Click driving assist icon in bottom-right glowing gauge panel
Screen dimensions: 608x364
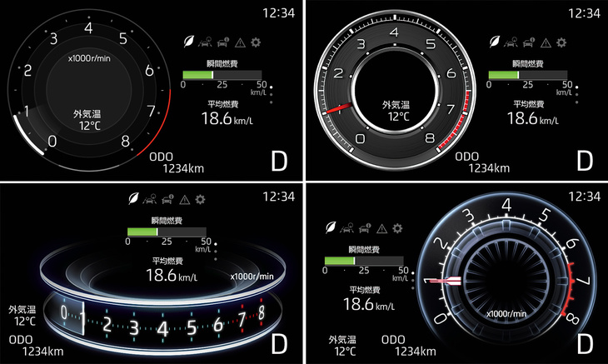(347, 227)
